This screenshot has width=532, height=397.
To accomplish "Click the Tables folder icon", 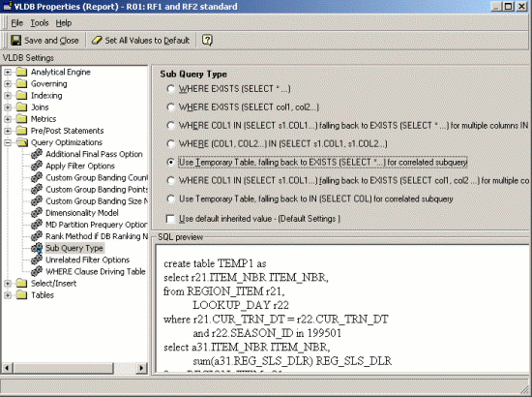I will click(x=21, y=295).
